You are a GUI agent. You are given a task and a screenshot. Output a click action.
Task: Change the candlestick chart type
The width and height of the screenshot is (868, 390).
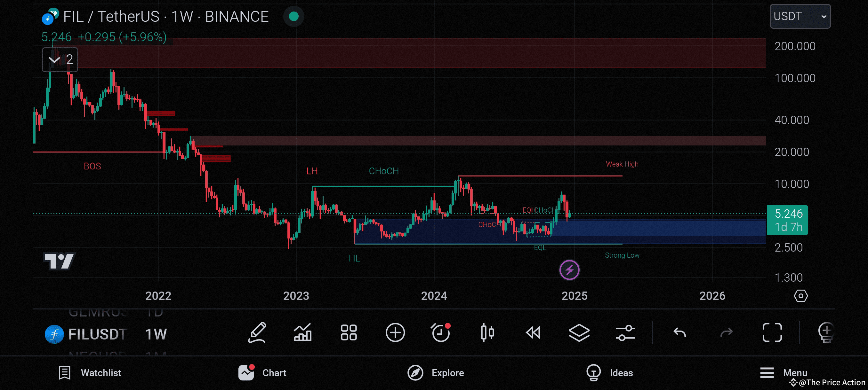tap(487, 333)
